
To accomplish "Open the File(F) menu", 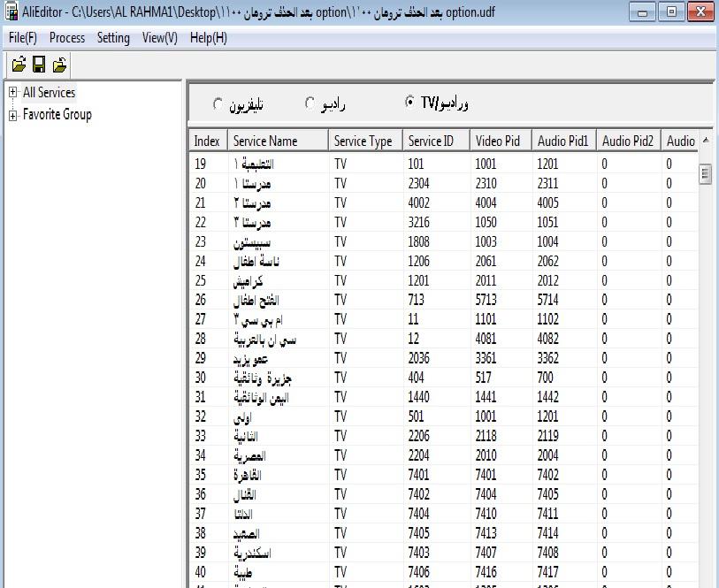I will [23, 38].
